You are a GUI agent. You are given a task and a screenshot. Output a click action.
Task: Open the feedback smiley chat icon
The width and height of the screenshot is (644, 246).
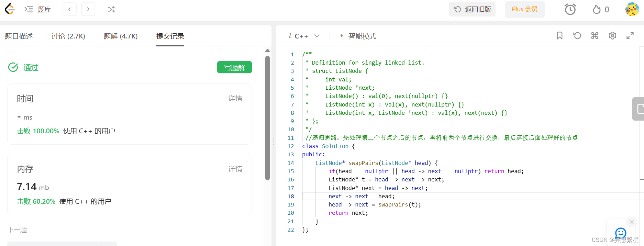click(621, 233)
